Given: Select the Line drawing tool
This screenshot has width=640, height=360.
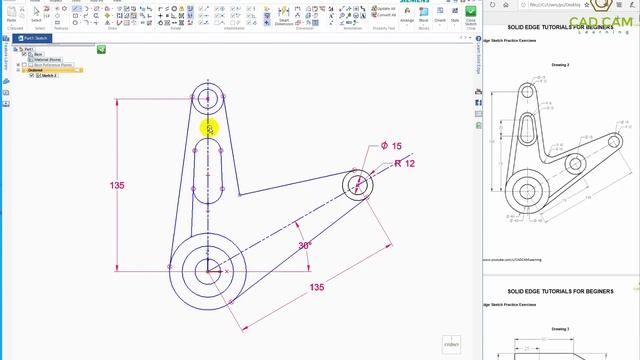Looking at the screenshot, I should pyautogui.click(x=76, y=9).
